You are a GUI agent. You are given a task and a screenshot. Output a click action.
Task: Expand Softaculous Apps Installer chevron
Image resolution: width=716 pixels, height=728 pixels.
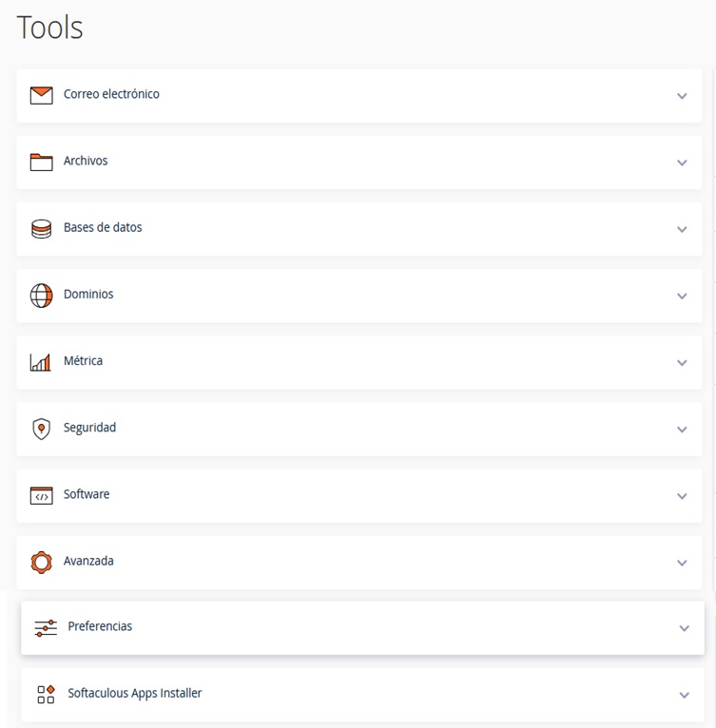click(x=685, y=695)
